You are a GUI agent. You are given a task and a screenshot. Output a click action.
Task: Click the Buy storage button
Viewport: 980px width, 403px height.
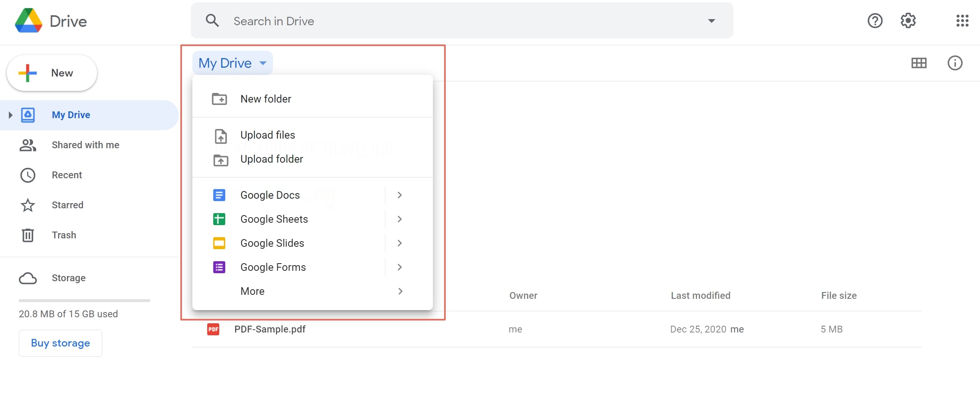click(61, 343)
